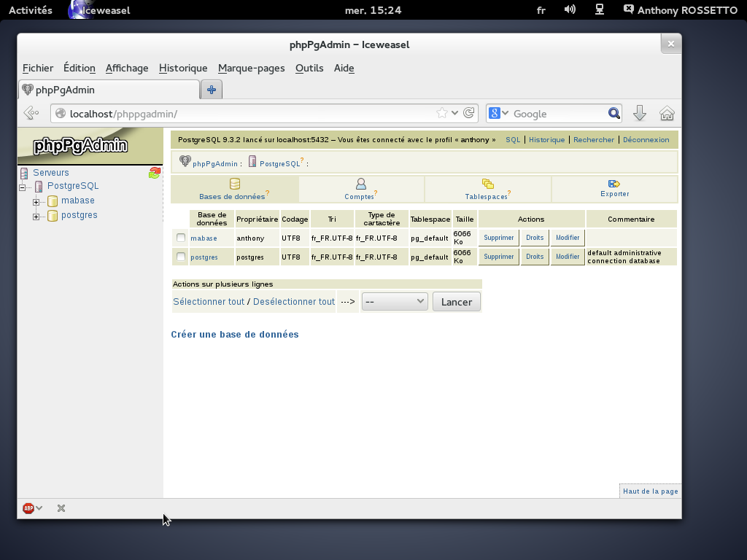Click the Rechercher link in top bar

(594, 139)
